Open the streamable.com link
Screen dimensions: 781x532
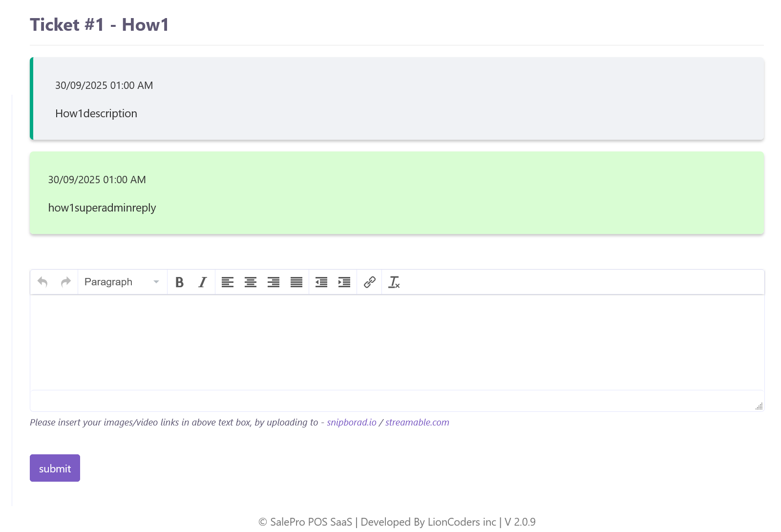417,422
